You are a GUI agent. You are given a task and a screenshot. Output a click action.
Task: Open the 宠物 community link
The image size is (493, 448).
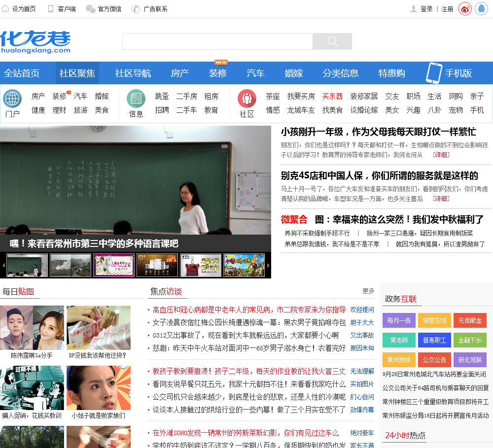click(456, 110)
